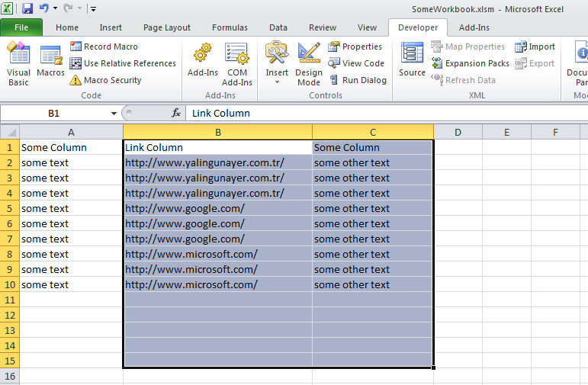Click cell C1 'Some Column'
This screenshot has height=385, width=588.
(x=373, y=147)
